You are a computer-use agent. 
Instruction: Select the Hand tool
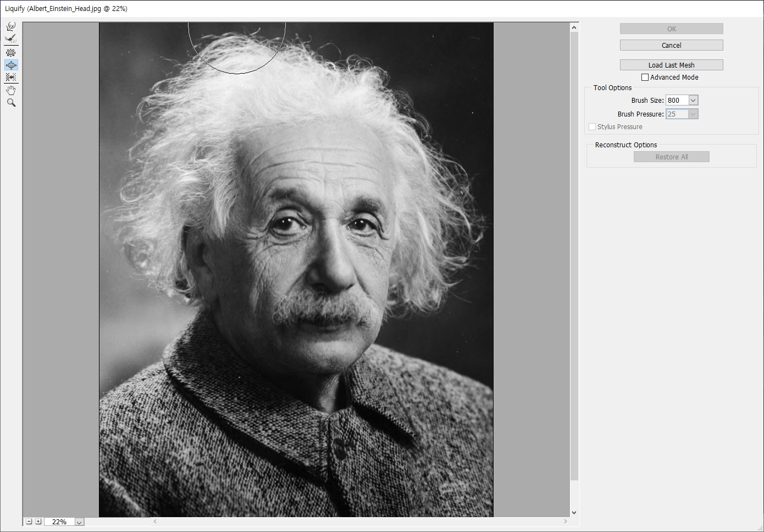pyautogui.click(x=11, y=91)
